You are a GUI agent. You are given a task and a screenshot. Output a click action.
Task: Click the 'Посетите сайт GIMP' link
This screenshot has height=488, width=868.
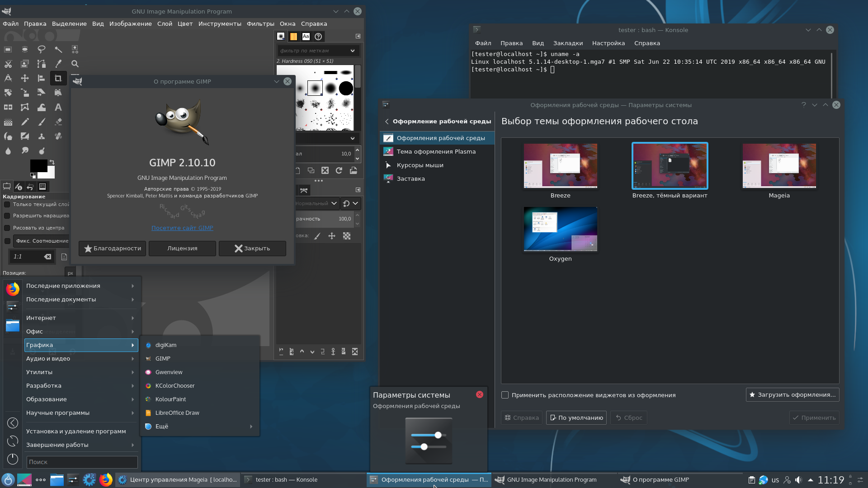click(x=182, y=228)
